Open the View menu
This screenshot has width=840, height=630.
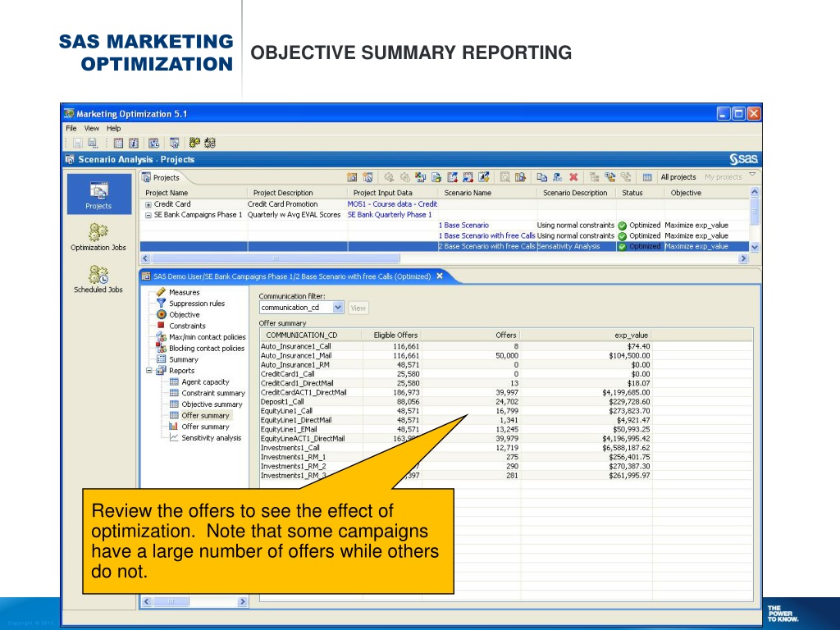(x=92, y=129)
